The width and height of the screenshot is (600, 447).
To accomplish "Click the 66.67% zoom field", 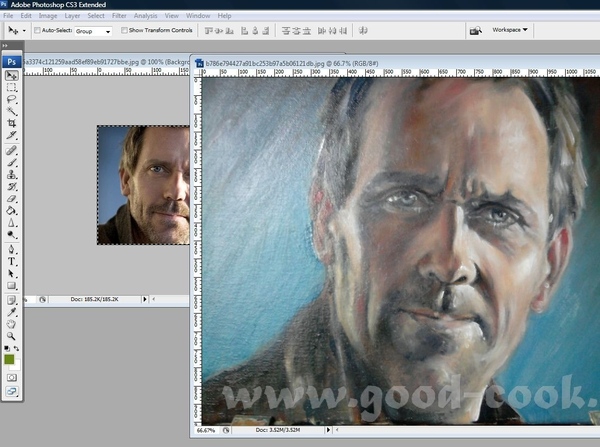I will click(206, 430).
